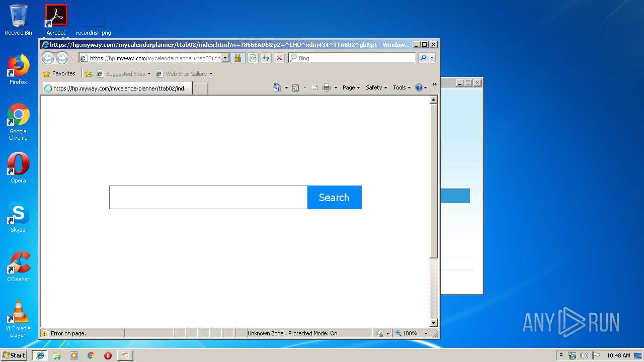Click the address bar URL field
This screenshot has height=362, width=644.
coord(150,58)
